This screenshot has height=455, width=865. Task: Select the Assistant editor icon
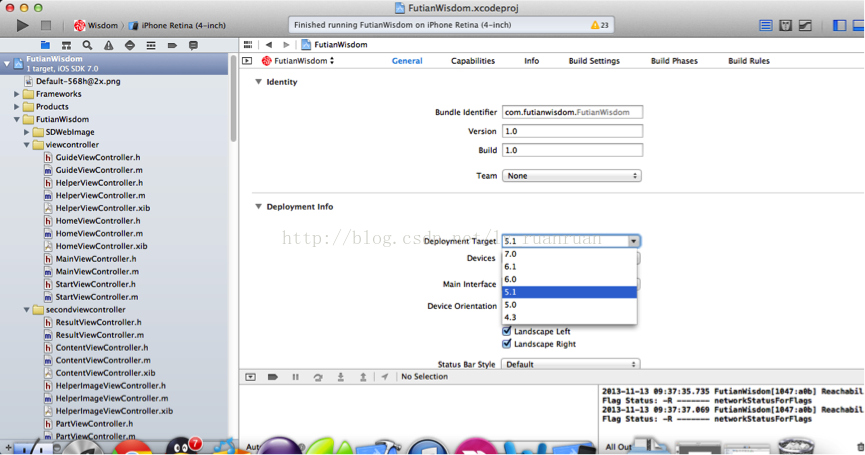pos(786,25)
